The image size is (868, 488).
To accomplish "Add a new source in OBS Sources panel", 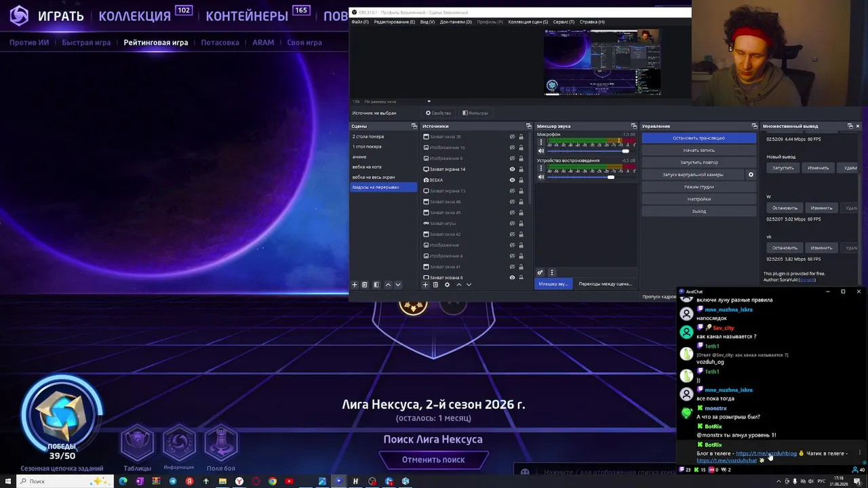I will coord(425,285).
